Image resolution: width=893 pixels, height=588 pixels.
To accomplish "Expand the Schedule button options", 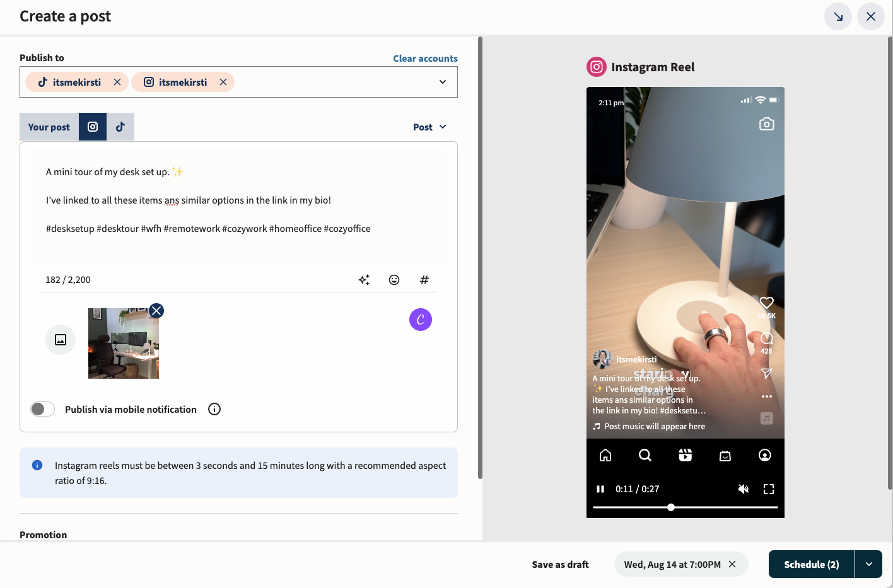I will tap(868, 564).
